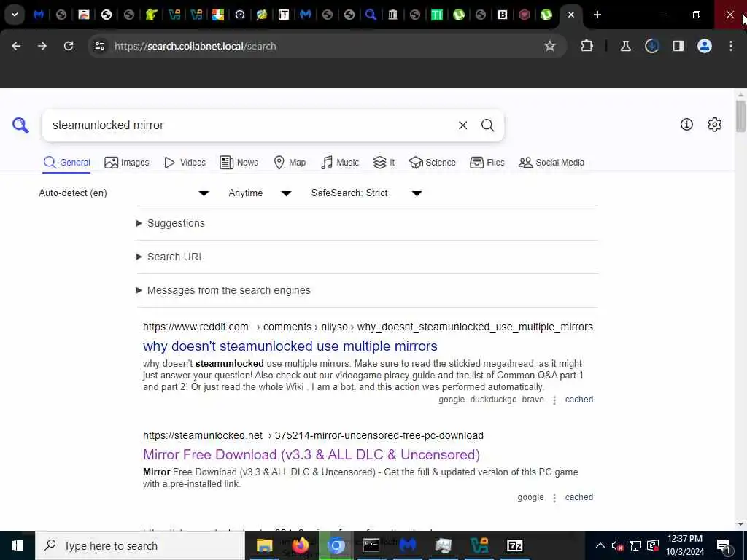Image resolution: width=747 pixels, height=560 pixels.
Task: Switch to Social Media results
Action: tap(551, 163)
